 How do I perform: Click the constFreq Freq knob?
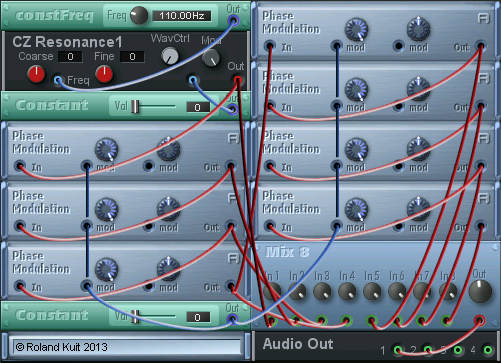point(139,15)
